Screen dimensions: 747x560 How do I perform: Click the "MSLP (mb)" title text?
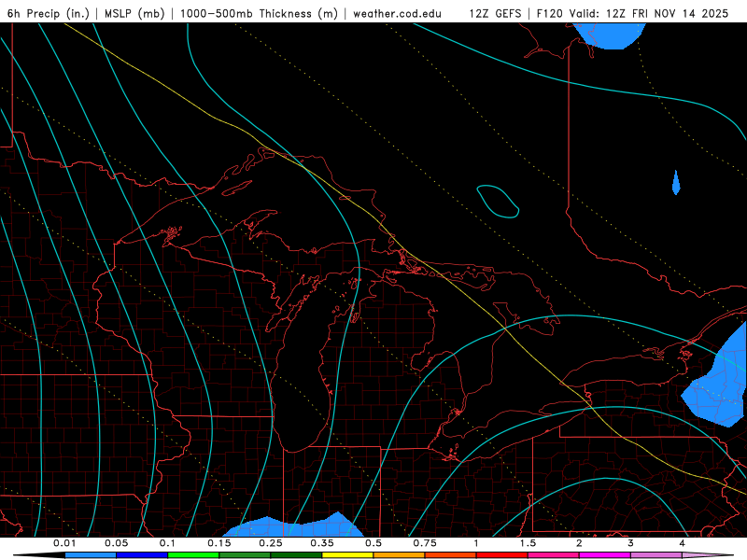click(134, 13)
